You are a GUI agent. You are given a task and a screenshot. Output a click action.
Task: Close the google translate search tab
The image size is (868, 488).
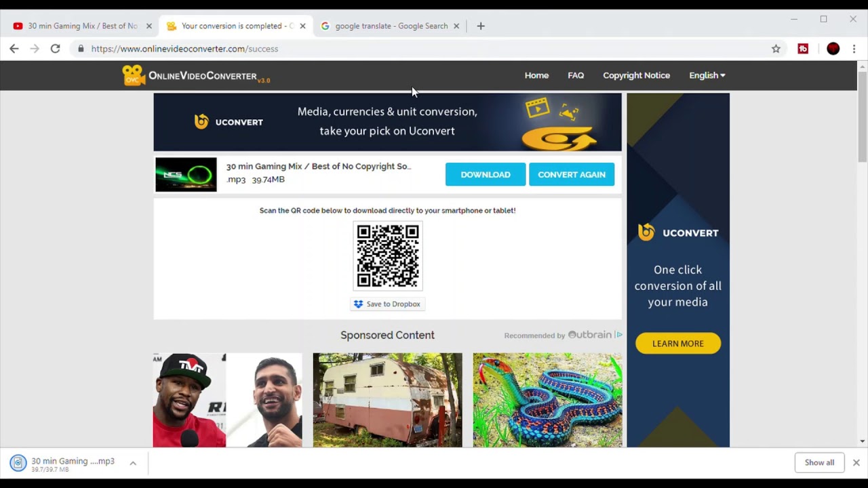456,26
